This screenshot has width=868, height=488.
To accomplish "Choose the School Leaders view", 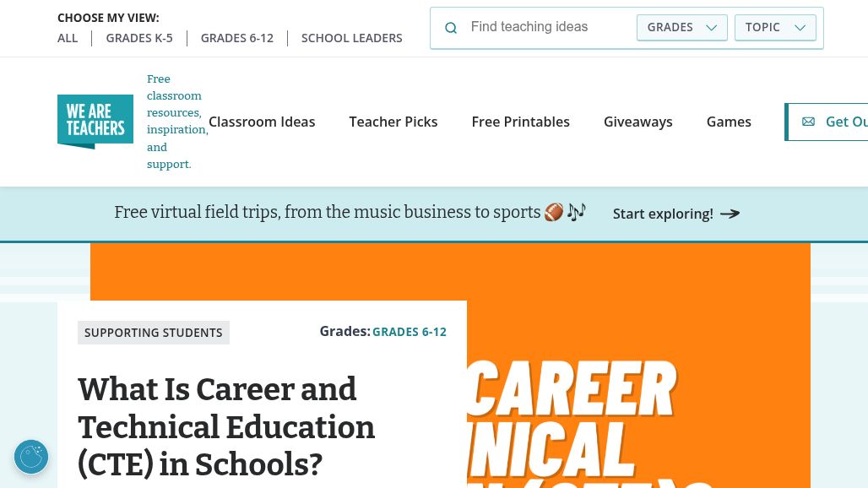I will pyautogui.click(x=352, y=38).
